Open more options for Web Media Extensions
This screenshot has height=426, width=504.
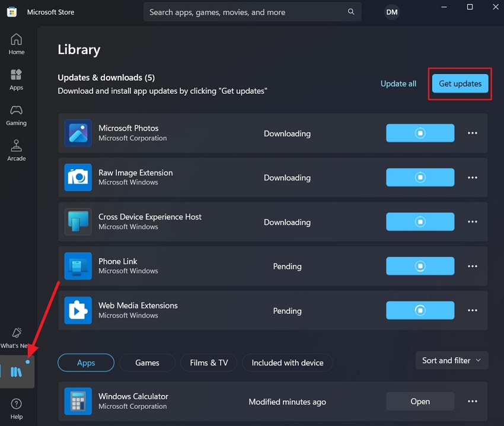click(x=473, y=310)
